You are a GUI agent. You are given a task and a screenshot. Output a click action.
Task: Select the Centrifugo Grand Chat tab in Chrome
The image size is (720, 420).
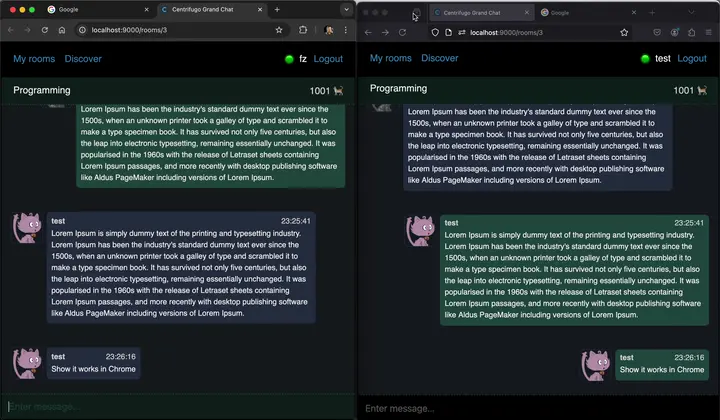212,9
